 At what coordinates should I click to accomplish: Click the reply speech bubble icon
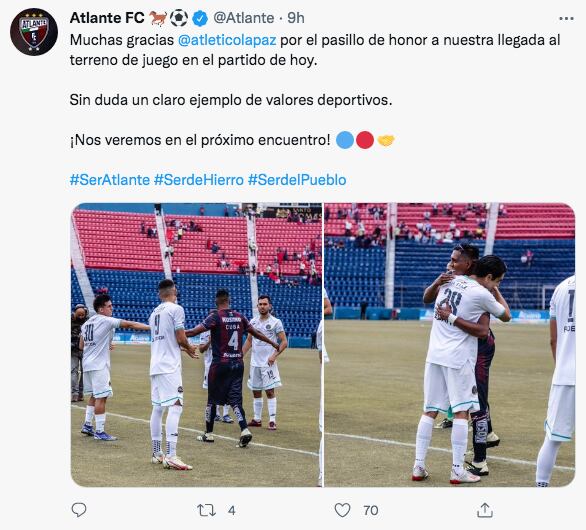[x=78, y=510]
